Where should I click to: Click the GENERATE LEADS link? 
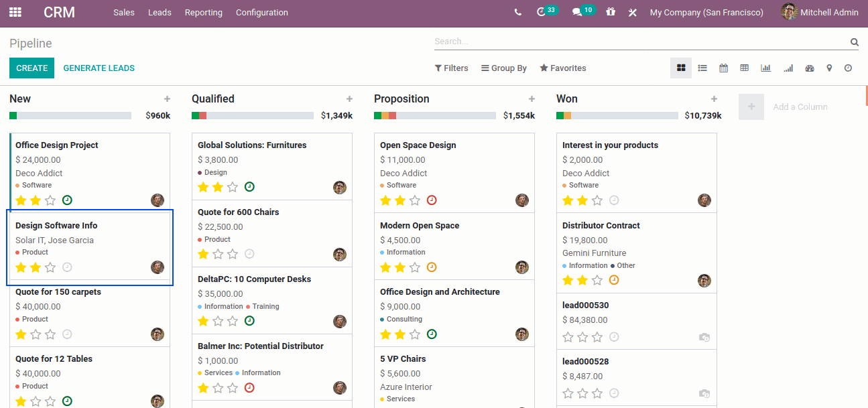click(99, 68)
